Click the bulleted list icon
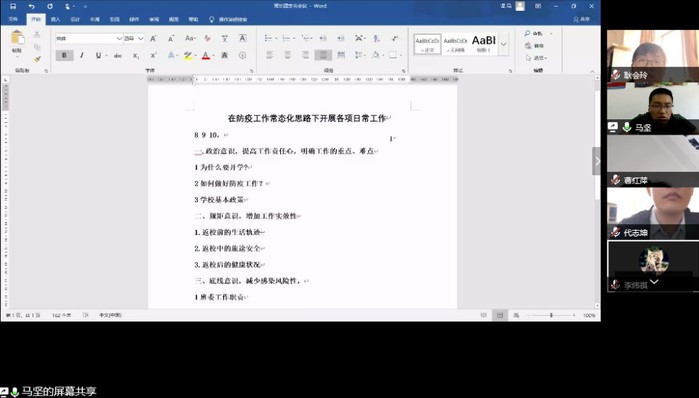699x398 pixels. 268,38
